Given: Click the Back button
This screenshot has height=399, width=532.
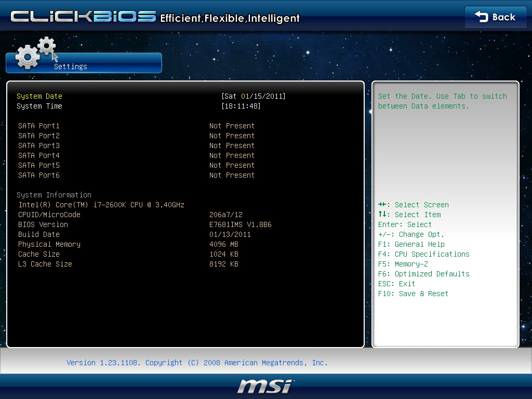Looking at the screenshot, I should click(495, 17).
